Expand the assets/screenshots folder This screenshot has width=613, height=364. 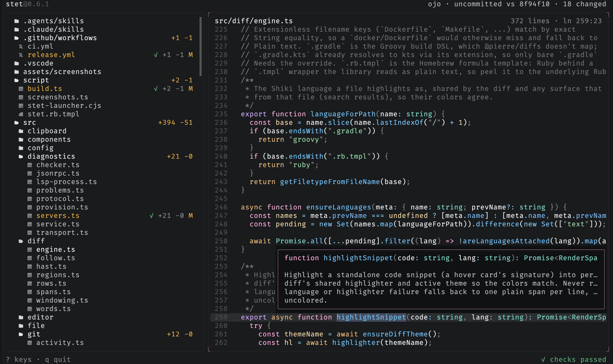tap(17, 72)
